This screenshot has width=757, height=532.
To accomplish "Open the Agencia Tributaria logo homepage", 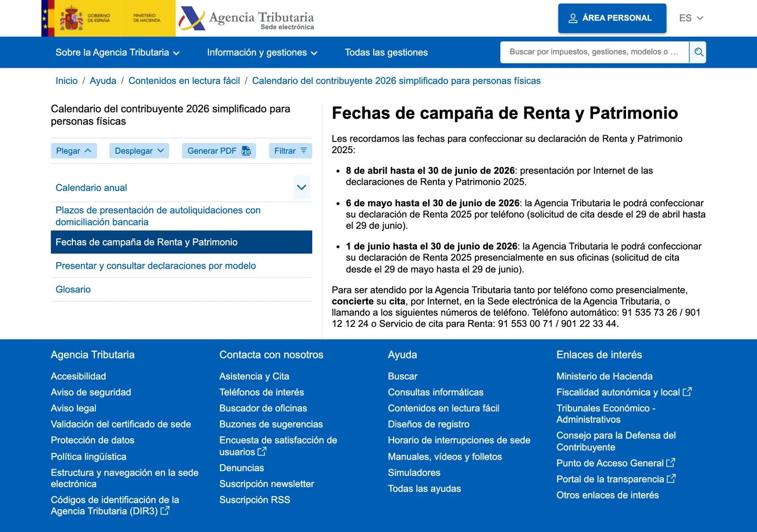I will pyautogui.click(x=246, y=18).
